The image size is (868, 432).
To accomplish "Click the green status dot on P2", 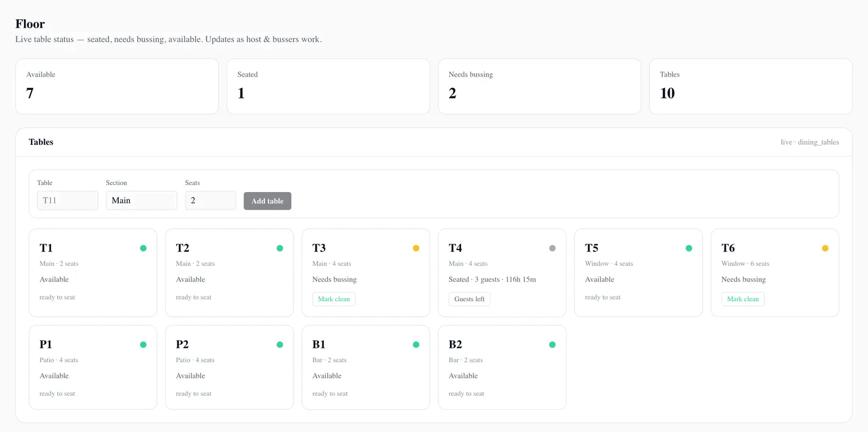I will (280, 345).
